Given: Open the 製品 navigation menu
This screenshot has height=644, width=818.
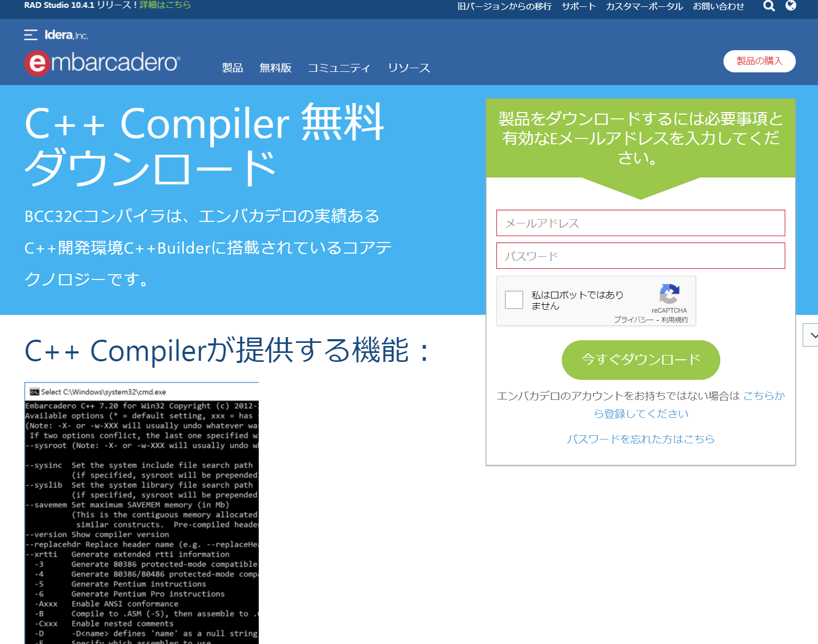Looking at the screenshot, I should [x=232, y=68].
